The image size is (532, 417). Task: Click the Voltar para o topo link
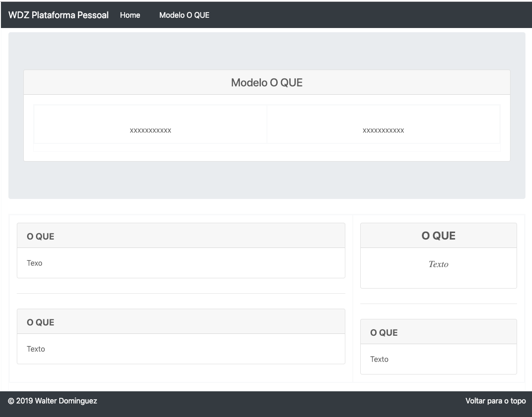click(x=495, y=401)
